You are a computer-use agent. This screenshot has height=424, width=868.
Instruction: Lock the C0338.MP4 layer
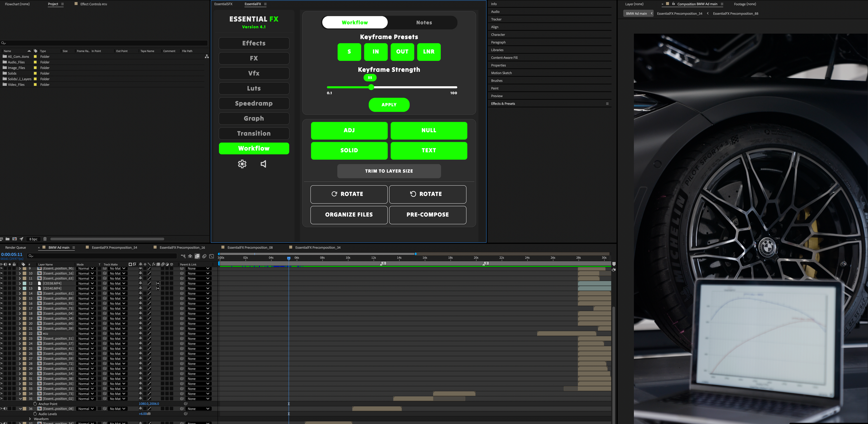coord(14,283)
